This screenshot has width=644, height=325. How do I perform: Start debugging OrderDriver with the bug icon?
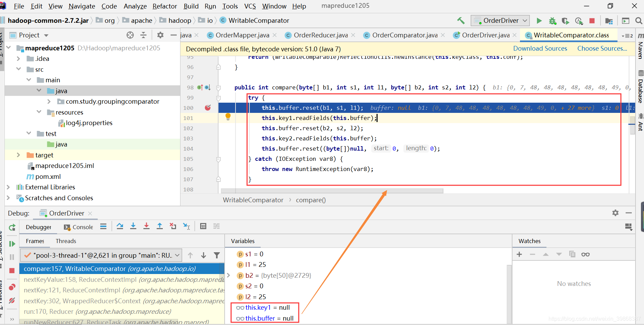(x=552, y=21)
